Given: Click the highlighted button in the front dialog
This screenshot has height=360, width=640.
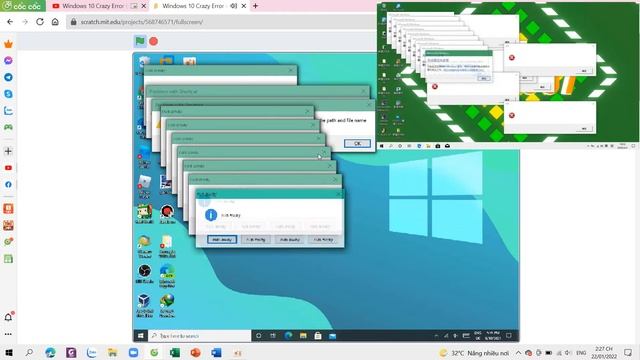Looking at the screenshot, I should click(x=222, y=240).
